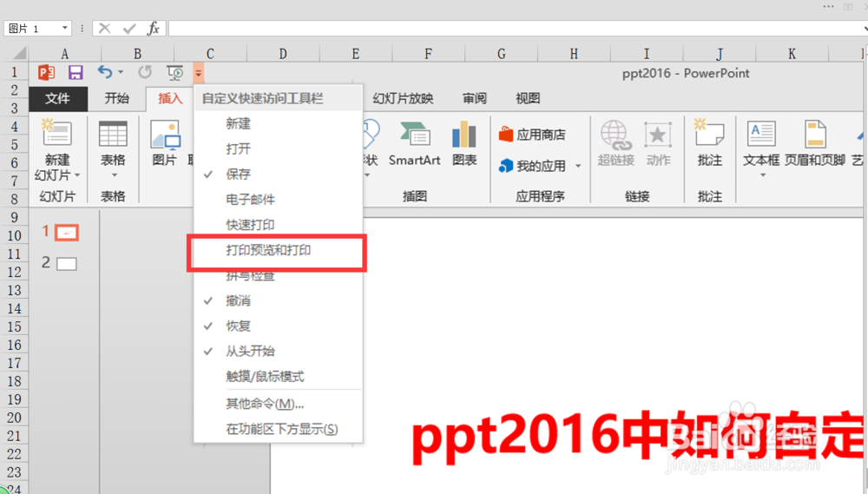Click the Redo icon in quick access
Image resolution: width=868 pixels, height=494 pixels.
(145, 72)
